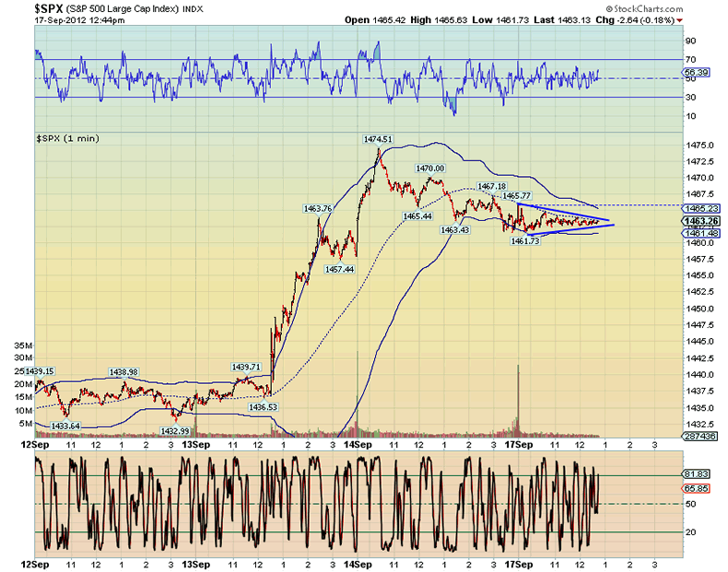Click the red down-arrow change indicator
The height and width of the screenshot is (572, 728).
pyautogui.click(x=680, y=19)
